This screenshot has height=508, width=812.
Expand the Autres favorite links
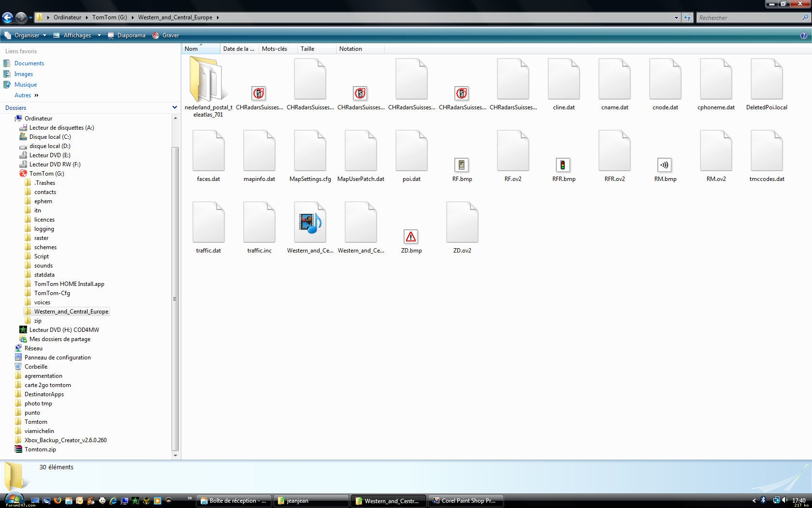coord(27,95)
